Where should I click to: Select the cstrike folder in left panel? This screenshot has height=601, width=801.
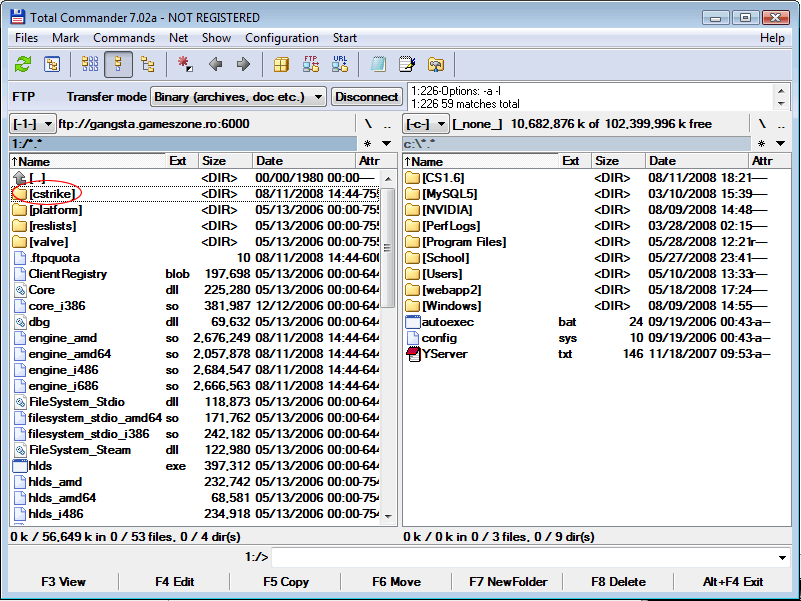pos(53,193)
